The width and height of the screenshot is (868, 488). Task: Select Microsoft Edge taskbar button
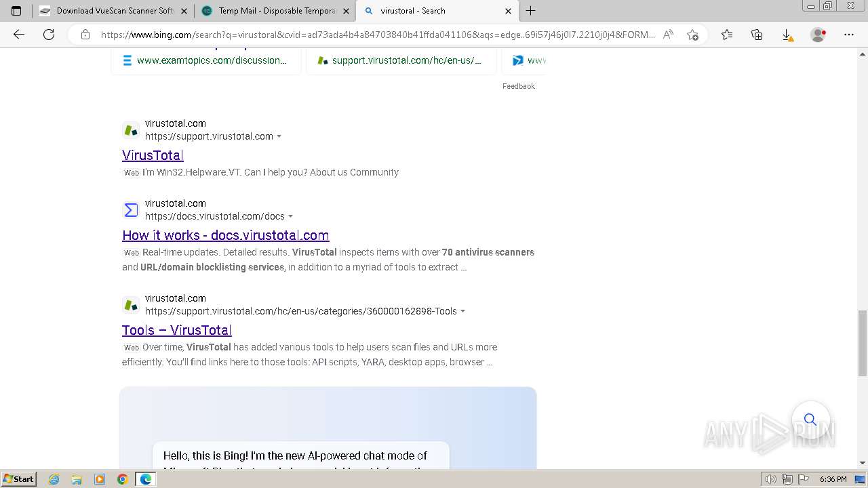click(x=146, y=479)
